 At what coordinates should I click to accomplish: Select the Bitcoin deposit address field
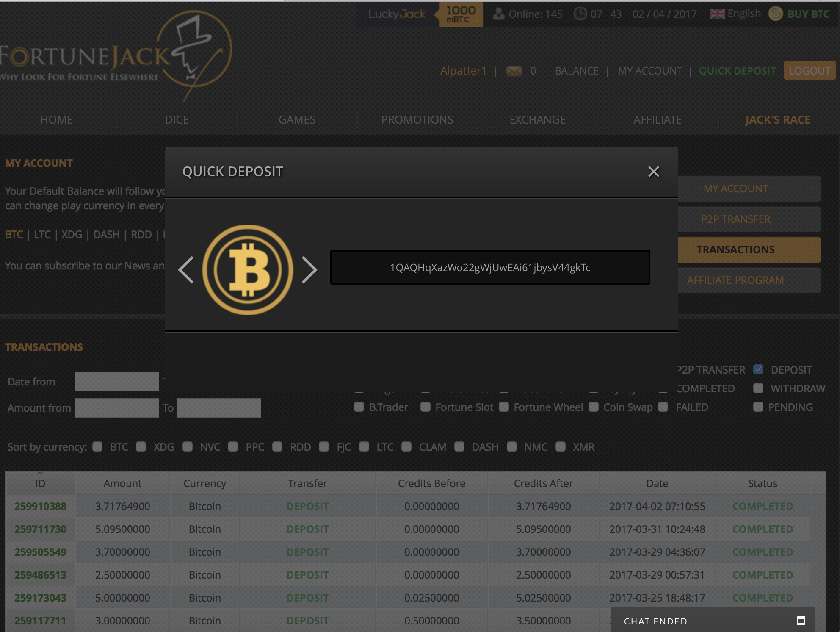pos(490,267)
